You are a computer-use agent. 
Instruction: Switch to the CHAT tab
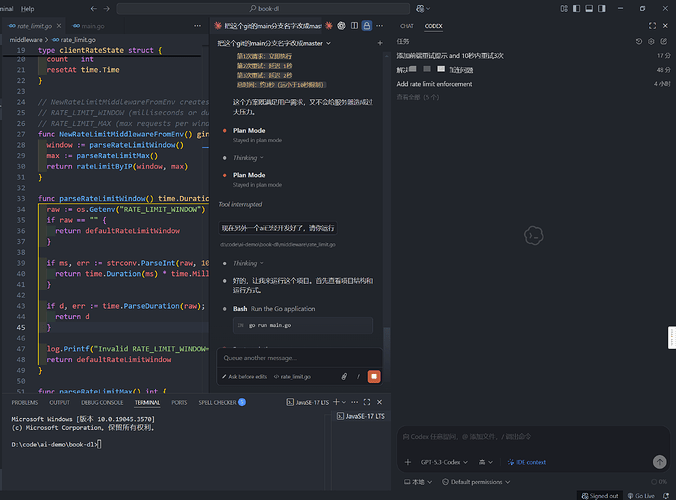pos(407,26)
